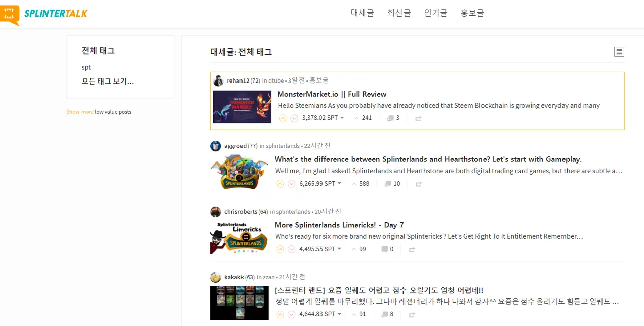Open the Splinterlands and Hearthstone difference post title

click(428, 159)
